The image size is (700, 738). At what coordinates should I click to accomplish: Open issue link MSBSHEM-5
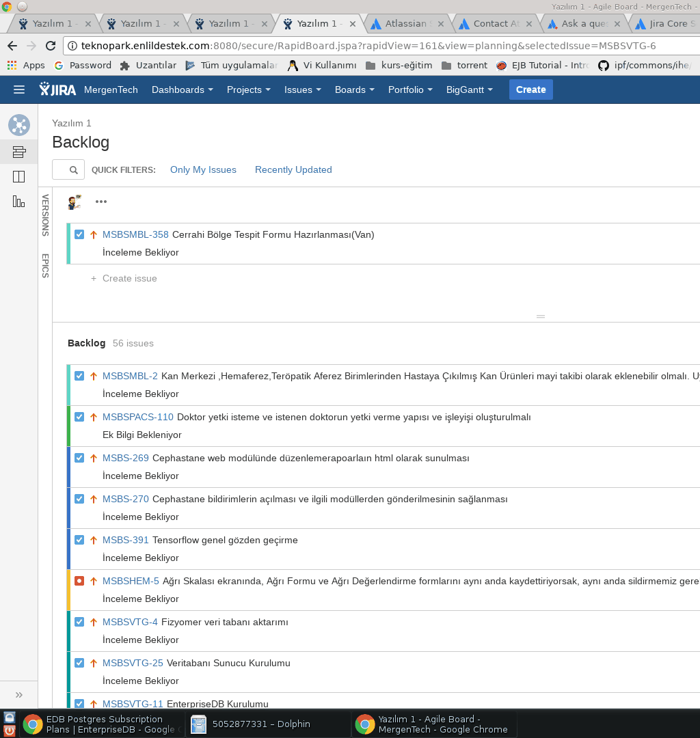click(131, 581)
